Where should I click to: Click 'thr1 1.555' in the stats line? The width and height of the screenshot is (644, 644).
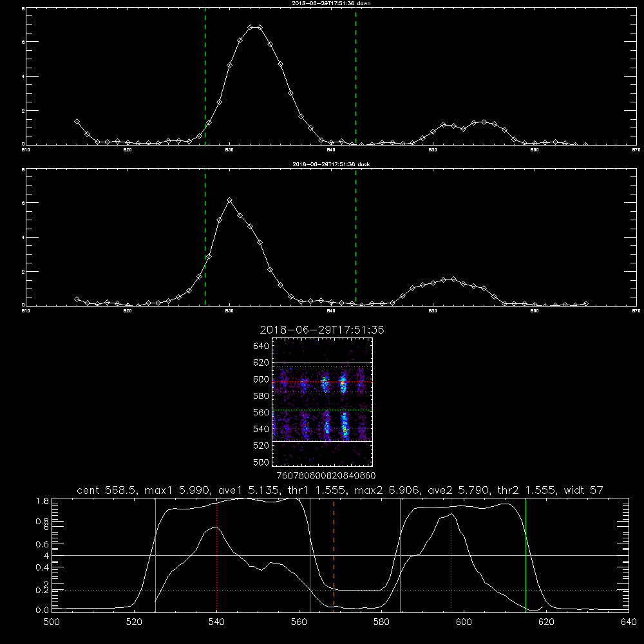[317, 490]
